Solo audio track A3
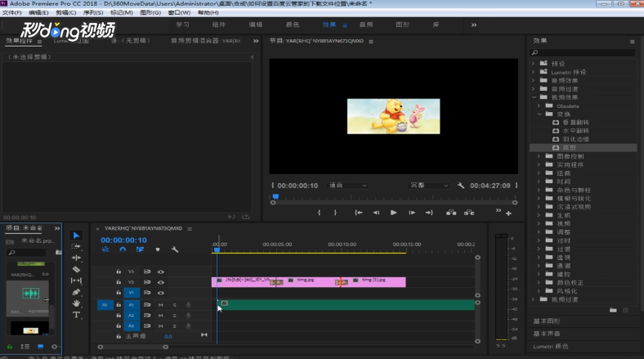 pos(175,325)
